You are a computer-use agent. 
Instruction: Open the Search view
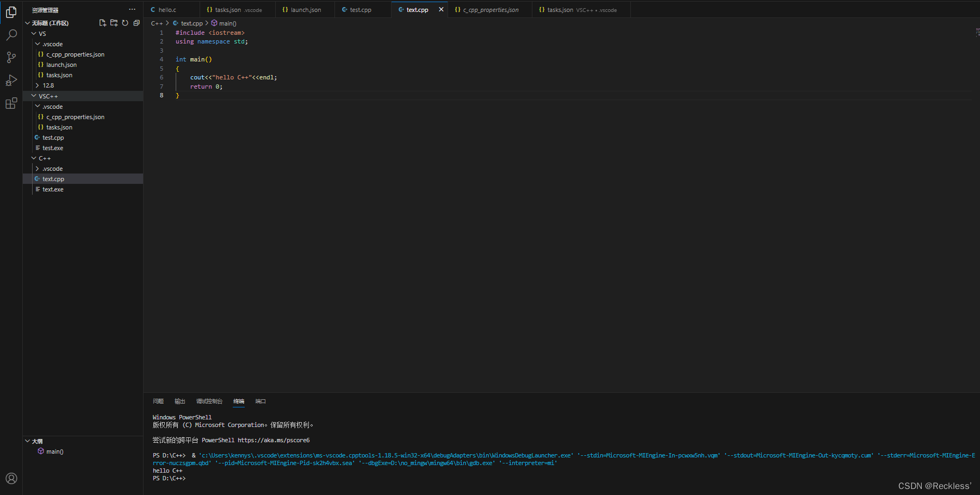point(11,34)
